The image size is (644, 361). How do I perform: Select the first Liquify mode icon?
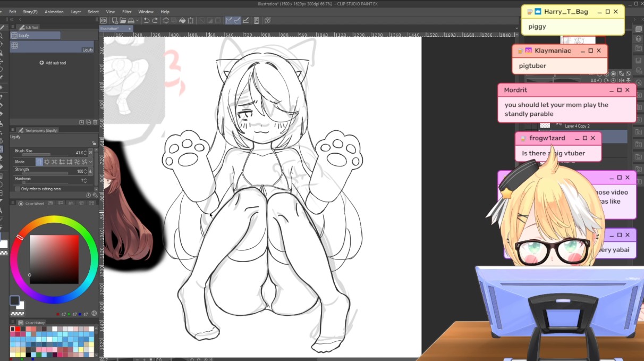pos(39,162)
